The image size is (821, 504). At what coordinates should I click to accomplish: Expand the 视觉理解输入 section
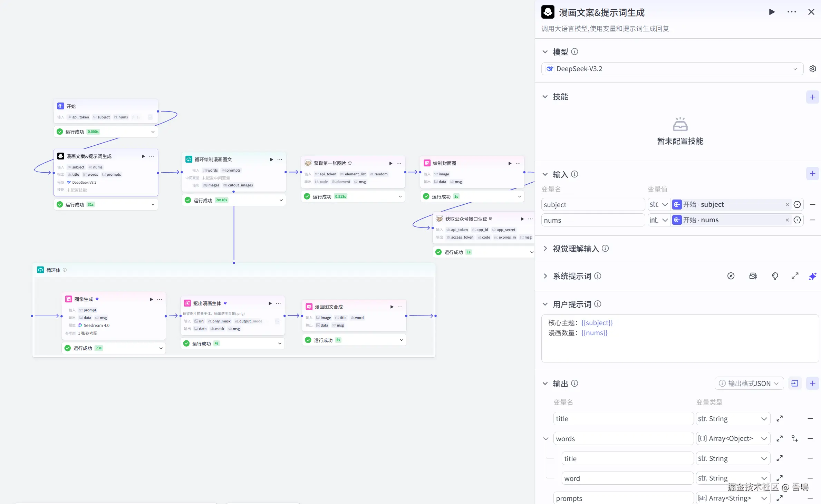(x=545, y=249)
